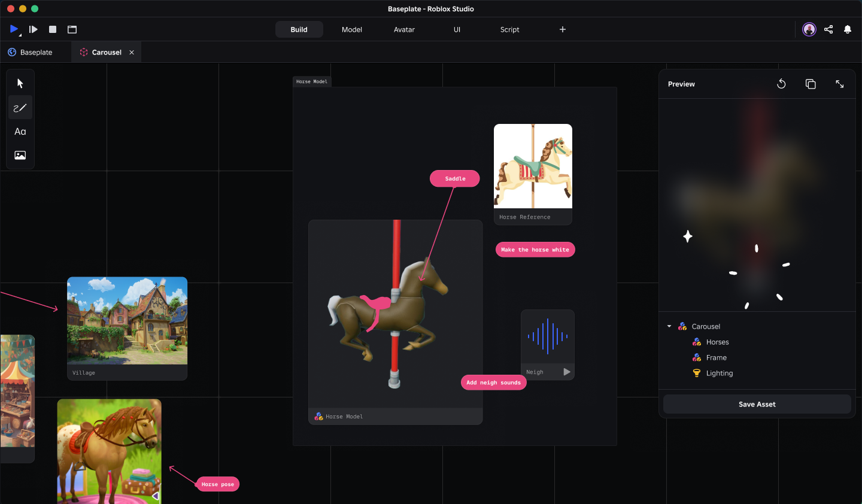Start playtest with the Play button

14,29
